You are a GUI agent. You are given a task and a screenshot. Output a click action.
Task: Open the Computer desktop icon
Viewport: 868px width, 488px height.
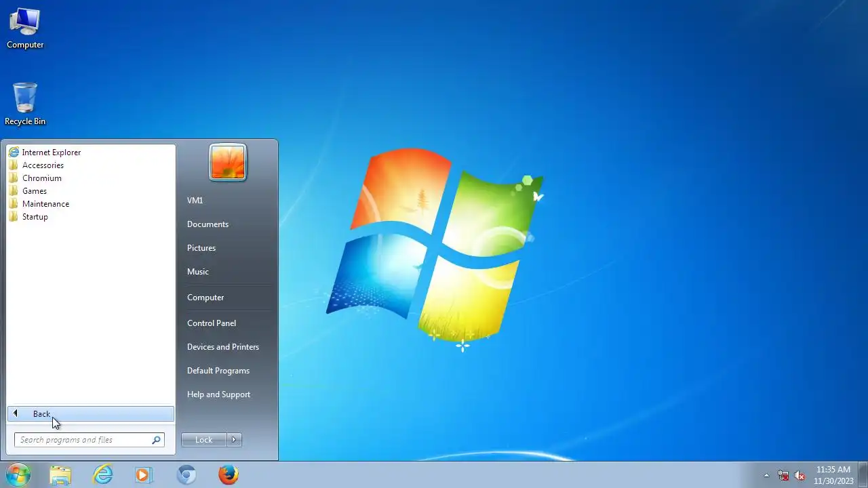(25, 28)
